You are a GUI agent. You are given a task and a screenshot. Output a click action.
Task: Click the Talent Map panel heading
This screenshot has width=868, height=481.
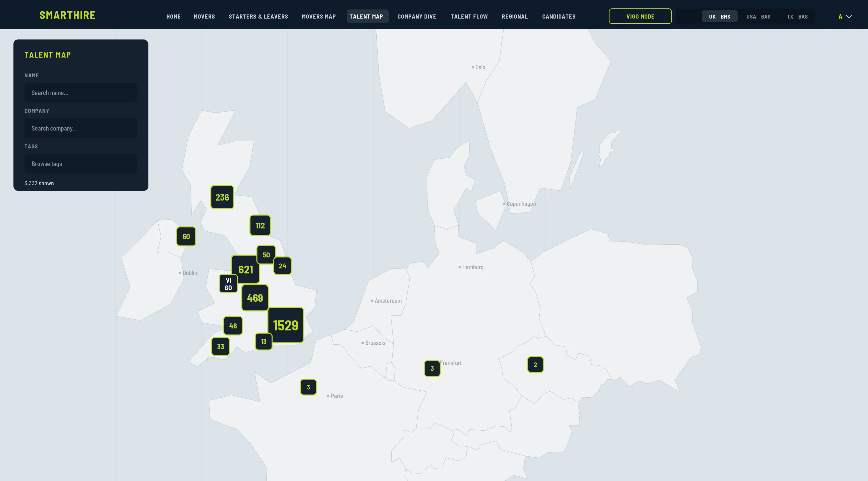click(47, 55)
